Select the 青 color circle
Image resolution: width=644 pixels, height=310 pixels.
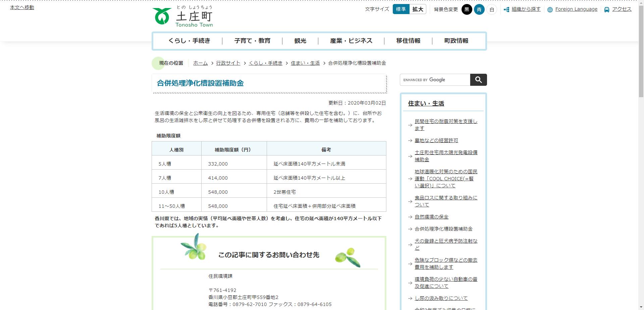479,10
